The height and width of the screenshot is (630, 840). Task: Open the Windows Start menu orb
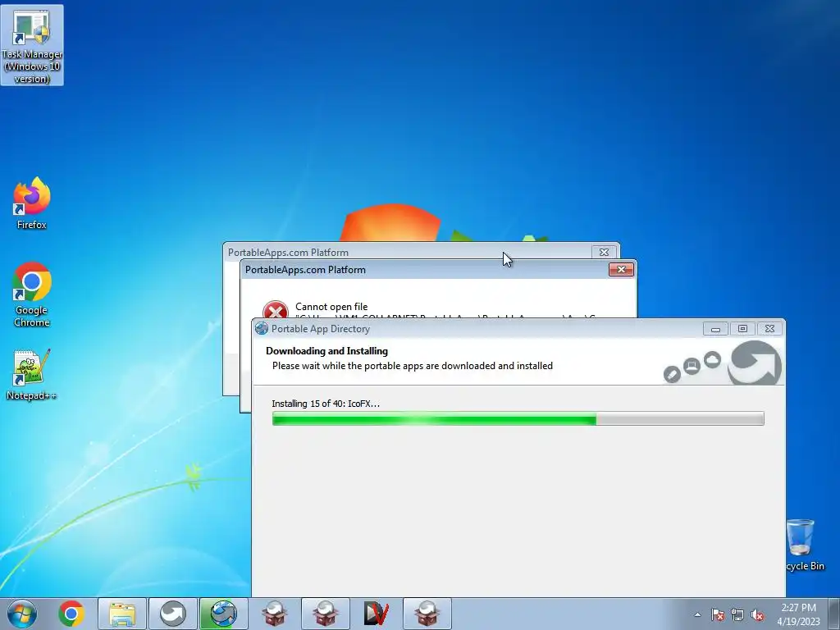click(22, 614)
